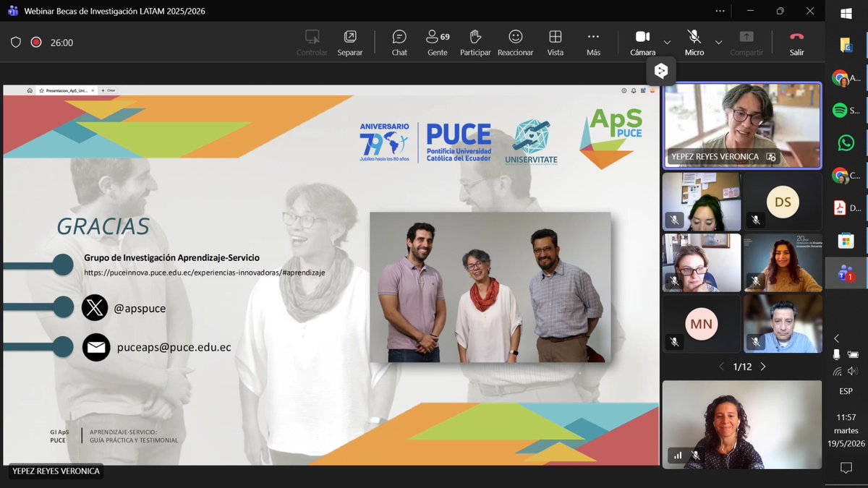The height and width of the screenshot is (488, 868).
Task: Click the Separar pop-out button
Action: pos(349,43)
